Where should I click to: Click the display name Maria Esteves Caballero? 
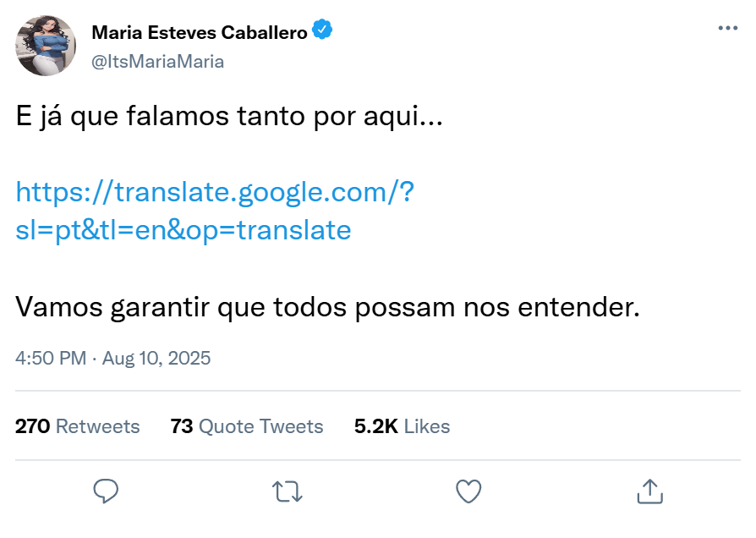point(200,32)
